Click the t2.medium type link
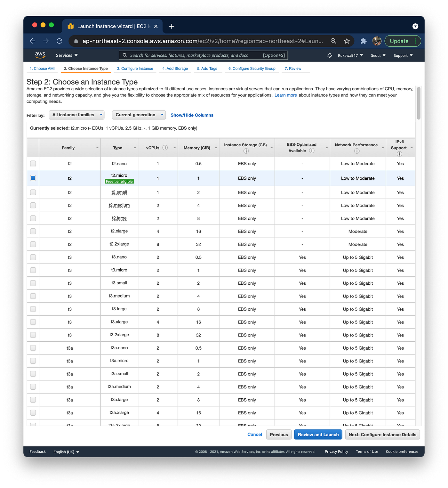Screen dimensions: 448x488 click(x=119, y=205)
